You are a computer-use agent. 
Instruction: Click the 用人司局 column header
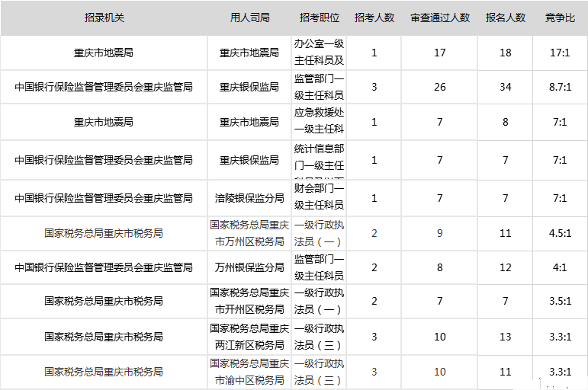coord(249,18)
